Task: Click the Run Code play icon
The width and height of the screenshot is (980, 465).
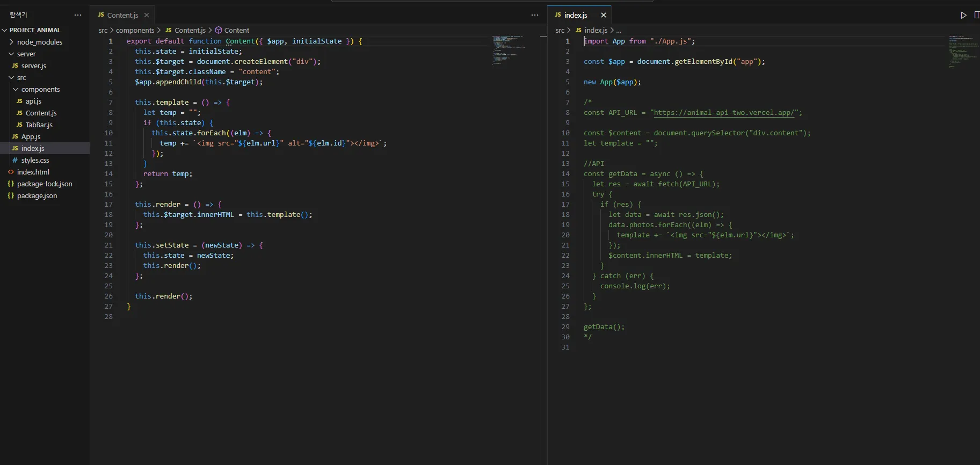Action: tap(963, 15)
